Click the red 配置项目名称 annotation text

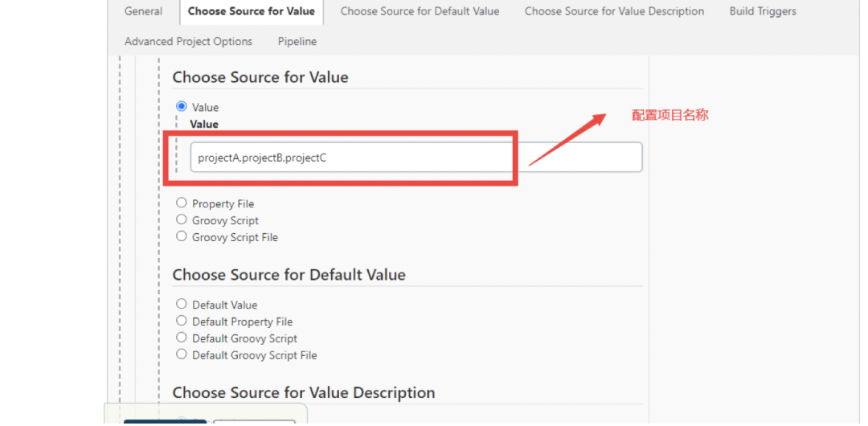pos(669,115)
